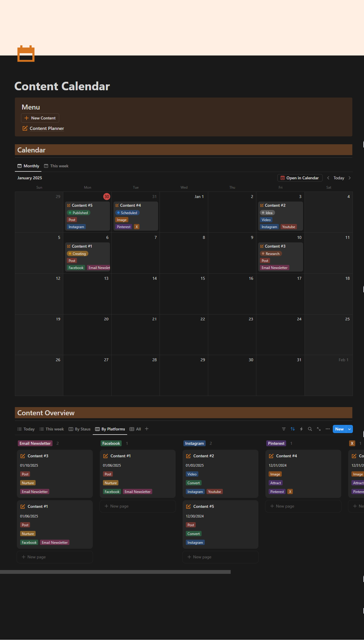Image resolution: width=364 pixels, height=641 pixels.
Task: Switch to the Monthly calendar tab
Action: point(28,166)
